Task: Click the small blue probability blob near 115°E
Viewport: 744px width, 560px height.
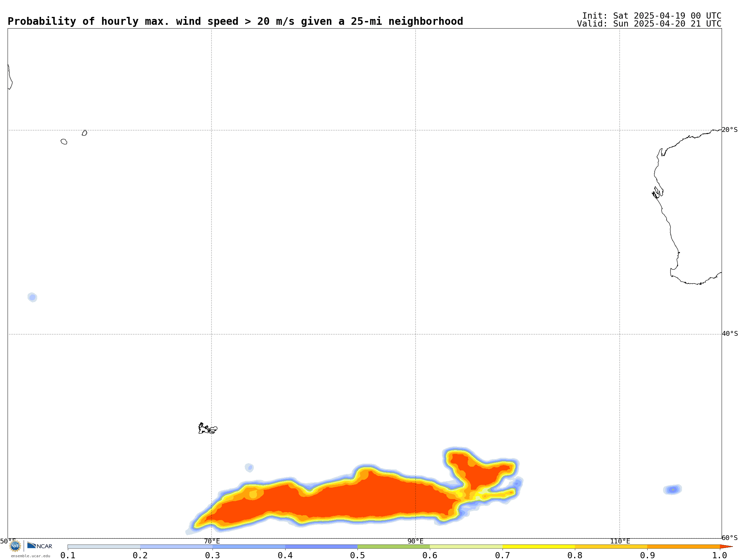Action: (672, 489)
